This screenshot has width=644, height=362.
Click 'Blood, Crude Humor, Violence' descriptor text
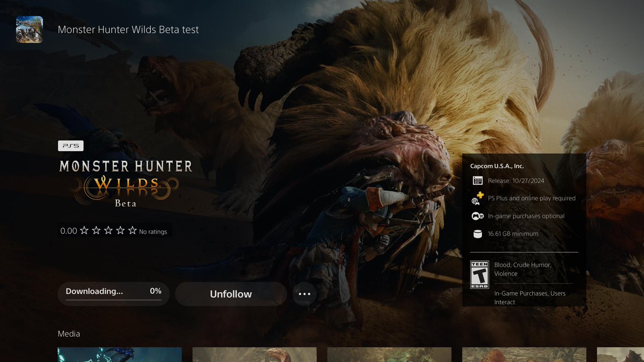[523, 269]
